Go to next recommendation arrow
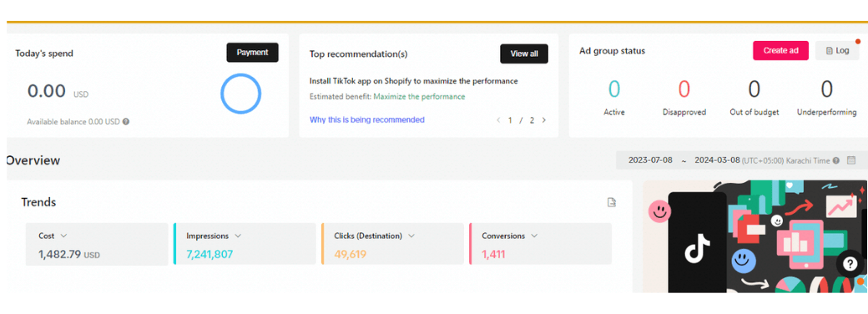The height and width of the screenshot is (314, 868). click(543, 119)
